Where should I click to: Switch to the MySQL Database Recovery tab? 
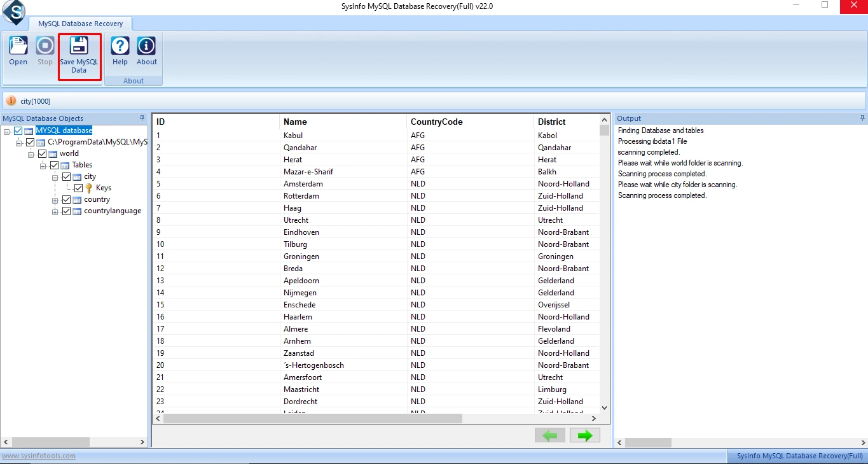point(81,23)
